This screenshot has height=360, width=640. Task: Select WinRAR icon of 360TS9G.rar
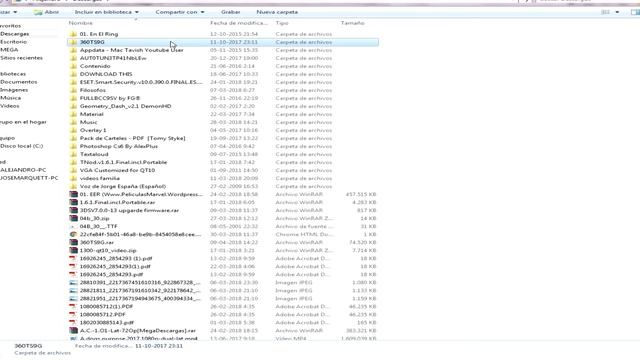[x=73, y=242]
